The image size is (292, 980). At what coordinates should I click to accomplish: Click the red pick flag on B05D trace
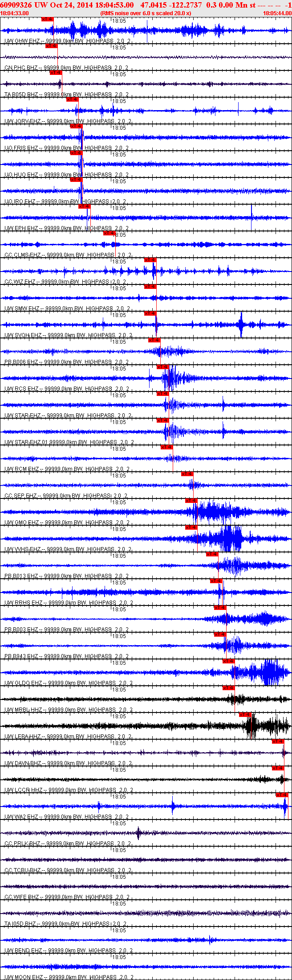point(56,73)
